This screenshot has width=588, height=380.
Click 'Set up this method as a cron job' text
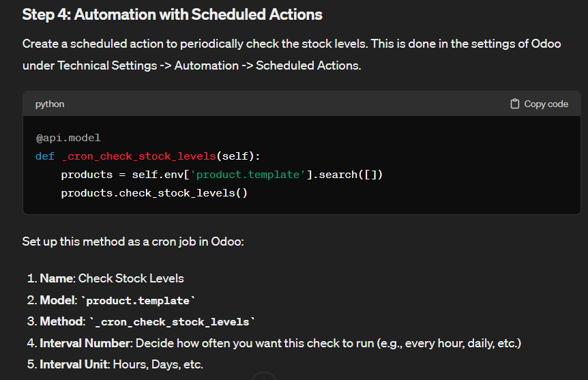click(x=133, y=242)
